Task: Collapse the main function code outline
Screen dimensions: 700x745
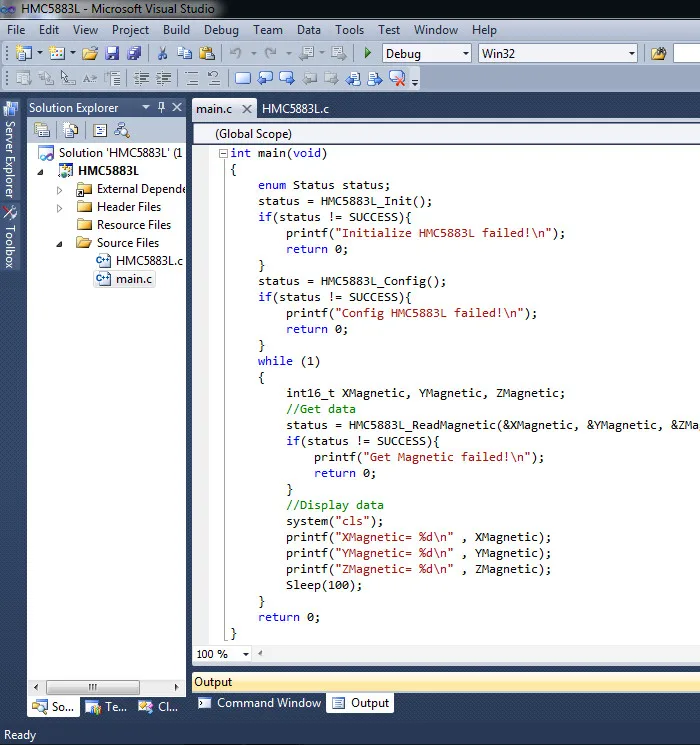Action: point(222,153)
